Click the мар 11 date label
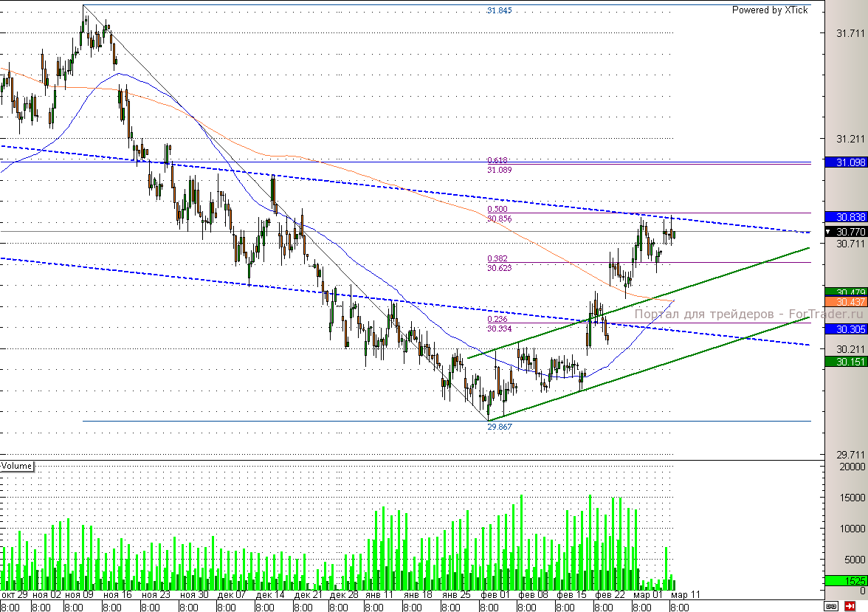The height and width of the screenshot is (612, 868). (x=685, y=595)
